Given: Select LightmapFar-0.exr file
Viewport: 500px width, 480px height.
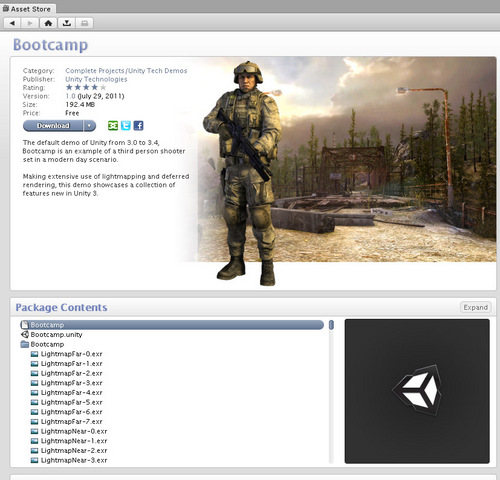Looking at the screenshot, I should 71,354.
